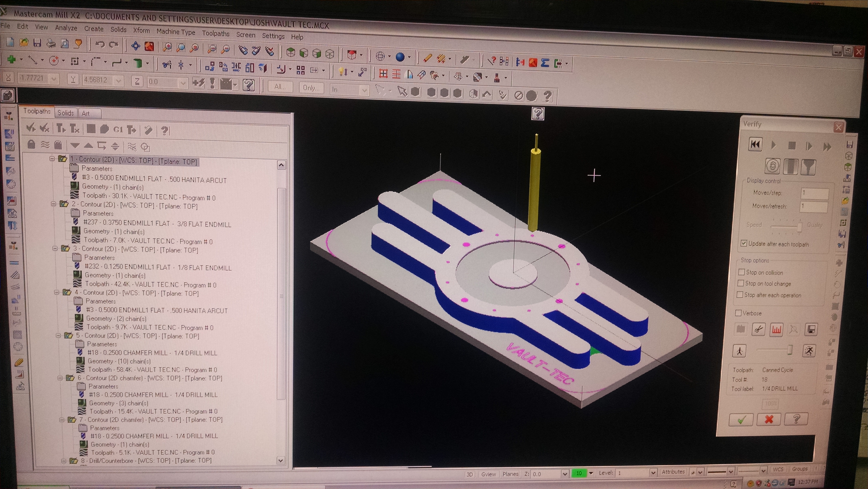Move insert arrow up icon
The image size is (868, 489).
(x=88, y=146)
